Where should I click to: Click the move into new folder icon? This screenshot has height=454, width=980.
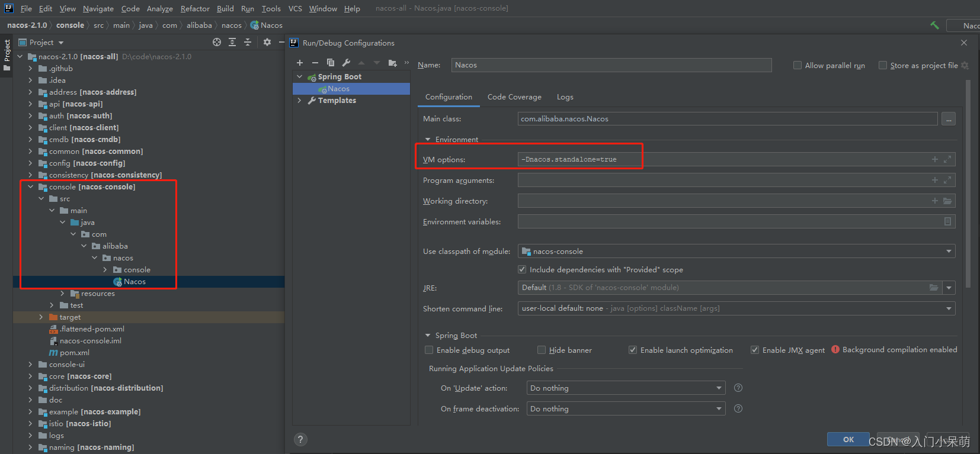[392, 63]
